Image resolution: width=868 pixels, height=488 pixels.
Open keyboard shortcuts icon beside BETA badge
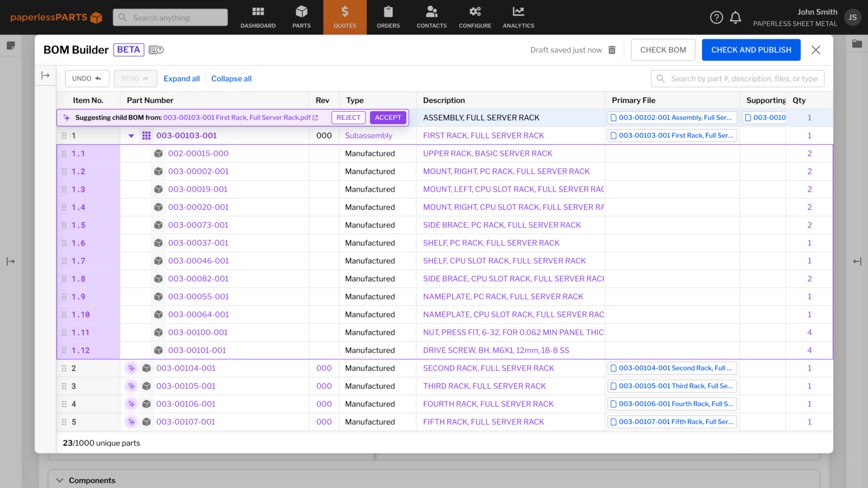pos(156,50)
